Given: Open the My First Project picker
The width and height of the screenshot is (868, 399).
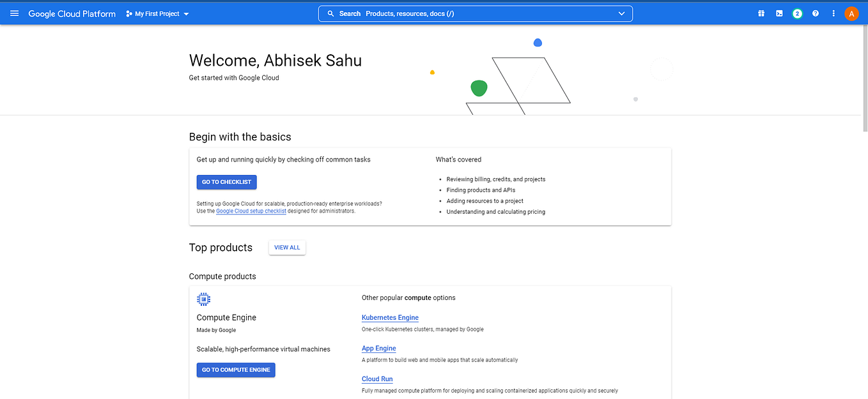Looking at the screenshot, I should (x=157, y=13).
